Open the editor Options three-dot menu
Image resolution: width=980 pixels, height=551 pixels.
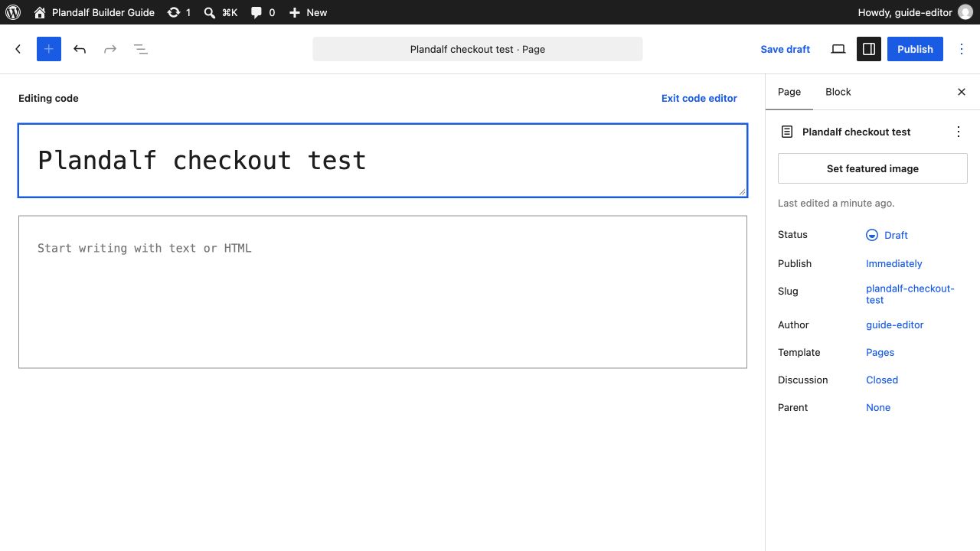962,49
